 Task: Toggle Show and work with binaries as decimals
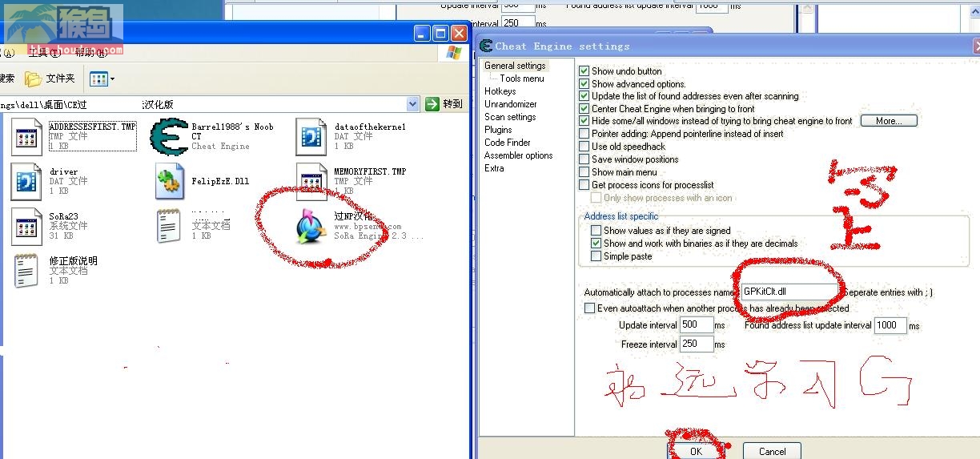[x=596, y=244]
